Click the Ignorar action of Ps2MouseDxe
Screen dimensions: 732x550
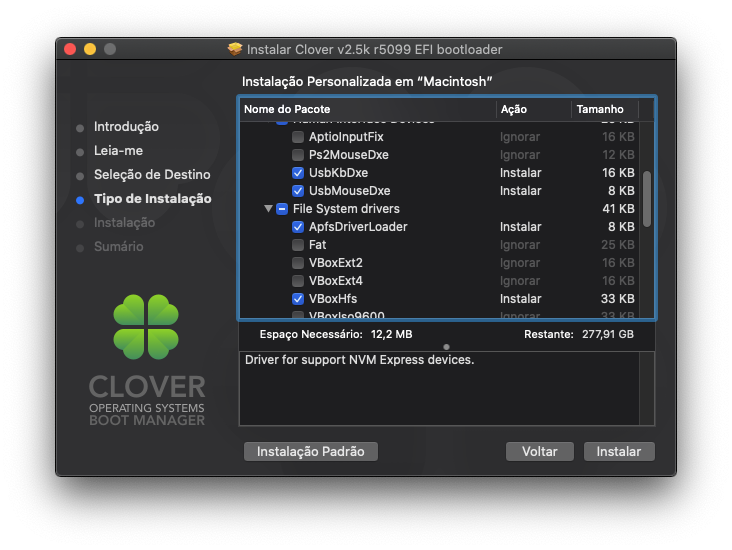tap(520, 155)
